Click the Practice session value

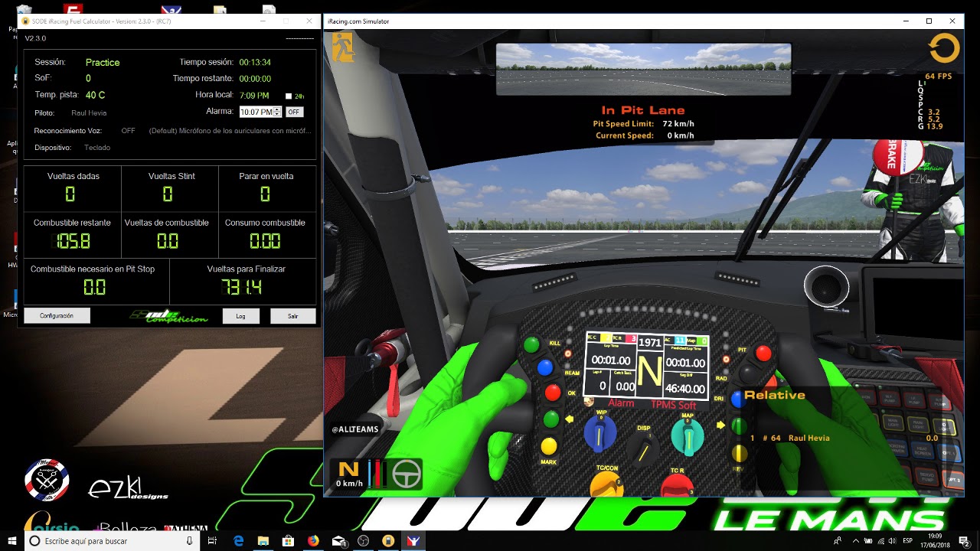(x=103, y=63)
